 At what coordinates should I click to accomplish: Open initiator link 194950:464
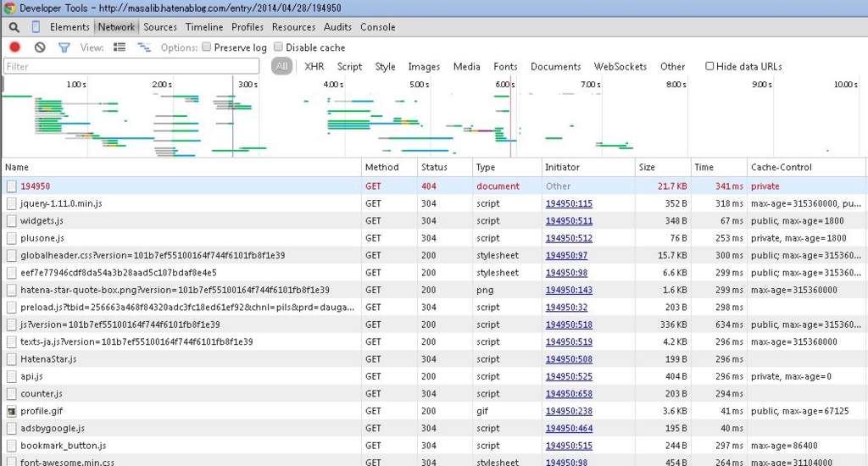point(569,429)
